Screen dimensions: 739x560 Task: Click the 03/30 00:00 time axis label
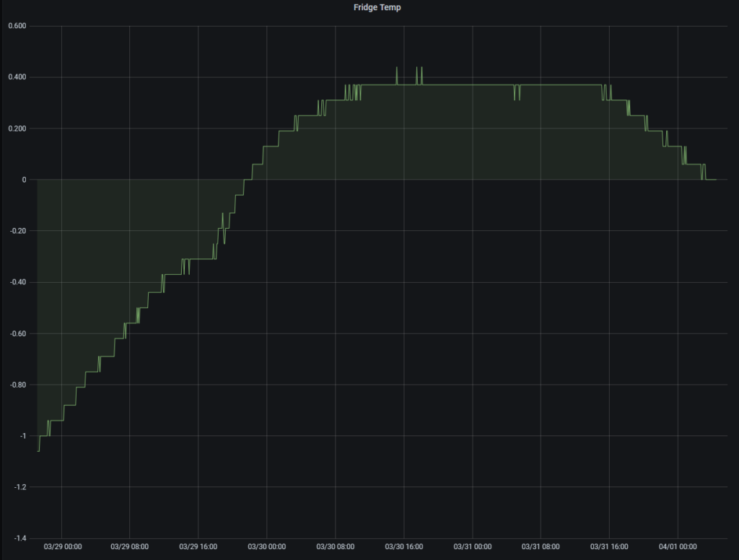tap(267, 546)
